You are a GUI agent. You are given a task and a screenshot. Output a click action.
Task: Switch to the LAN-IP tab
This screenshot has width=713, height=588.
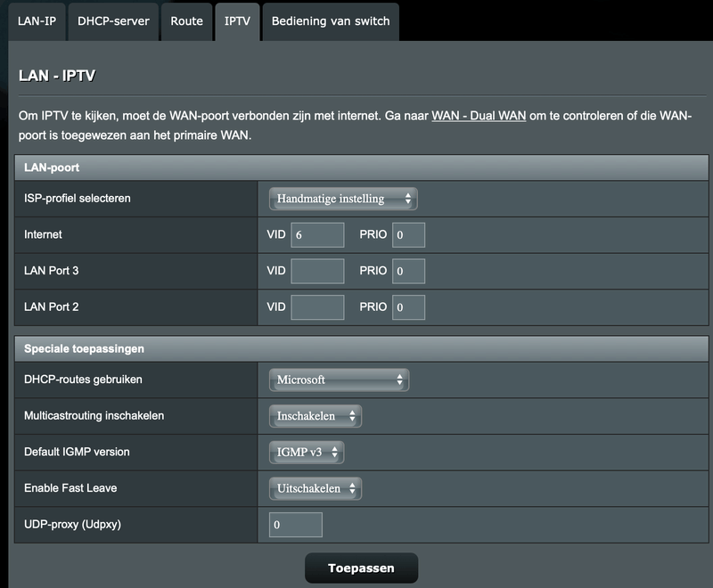tap(37, 21)
